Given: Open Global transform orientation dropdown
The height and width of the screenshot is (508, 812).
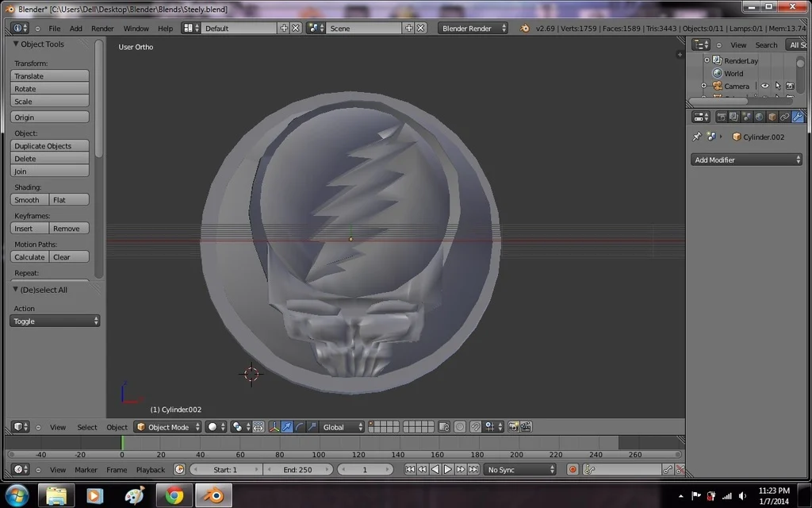Looking at the screenshot, I should [343, 426].
